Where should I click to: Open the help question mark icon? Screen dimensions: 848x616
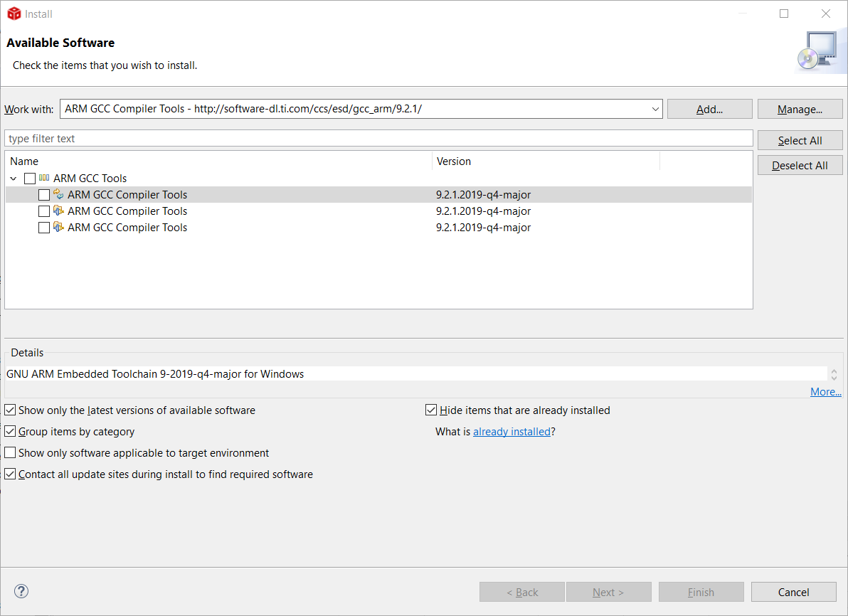21,591
